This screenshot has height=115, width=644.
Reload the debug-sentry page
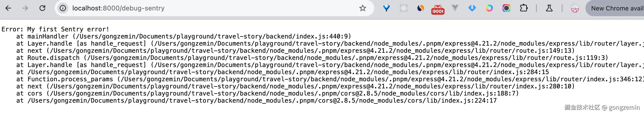point(43,8)
